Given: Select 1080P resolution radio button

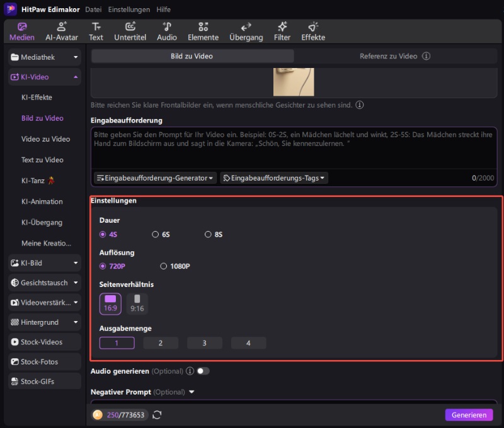Looking at the screenshot, I should 164,266.
